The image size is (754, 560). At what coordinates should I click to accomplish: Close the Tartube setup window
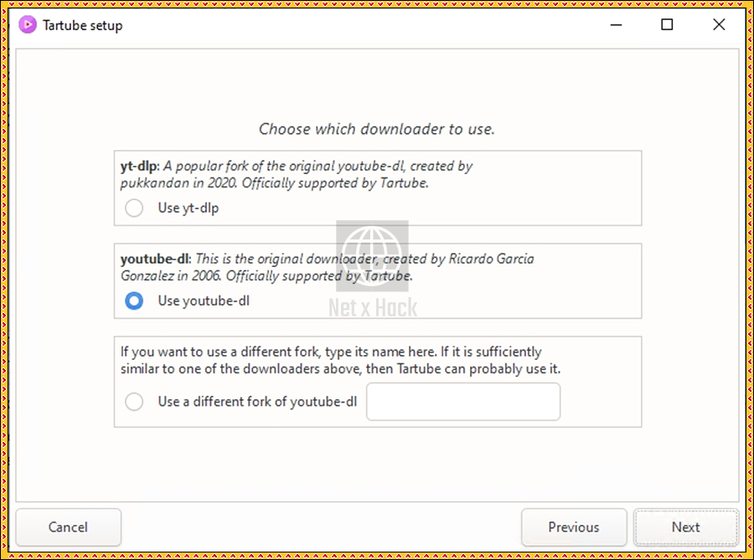point(719,24)
